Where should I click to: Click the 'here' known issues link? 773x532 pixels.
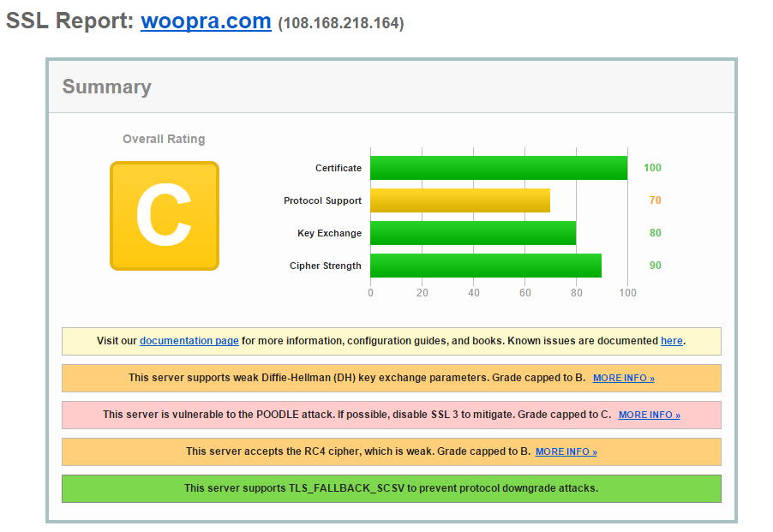tap(671, 341)
